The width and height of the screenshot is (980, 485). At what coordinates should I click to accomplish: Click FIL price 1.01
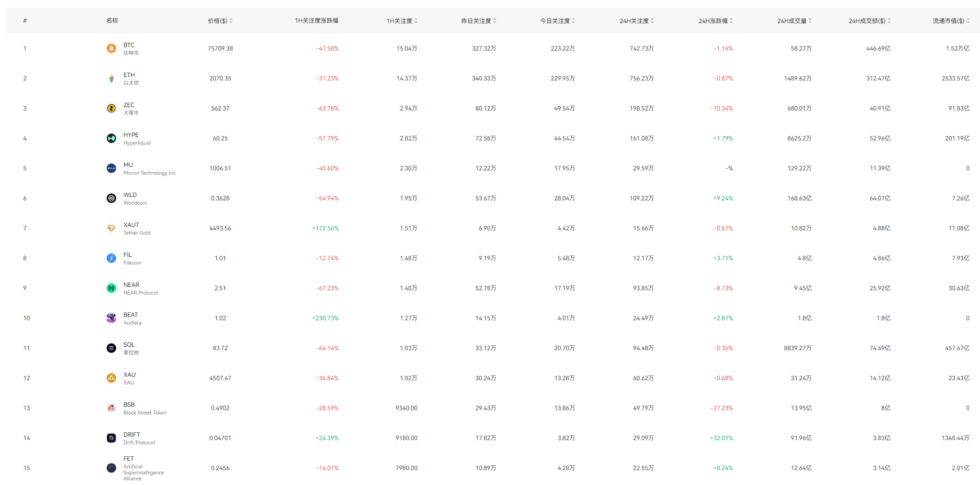221,258
